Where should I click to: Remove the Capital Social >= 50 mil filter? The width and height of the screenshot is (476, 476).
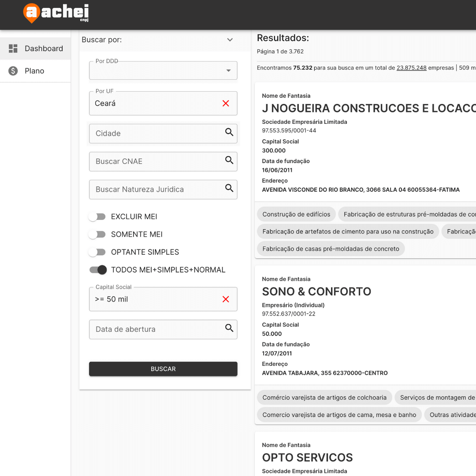226,299
